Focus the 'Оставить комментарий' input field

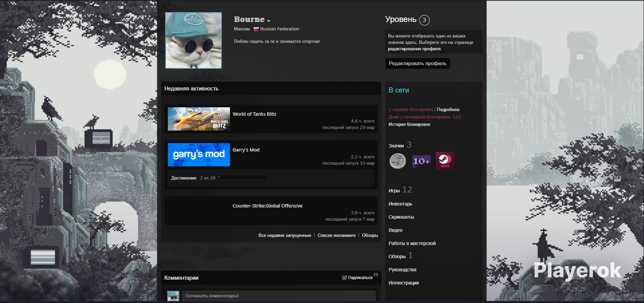tap(279, 296)
